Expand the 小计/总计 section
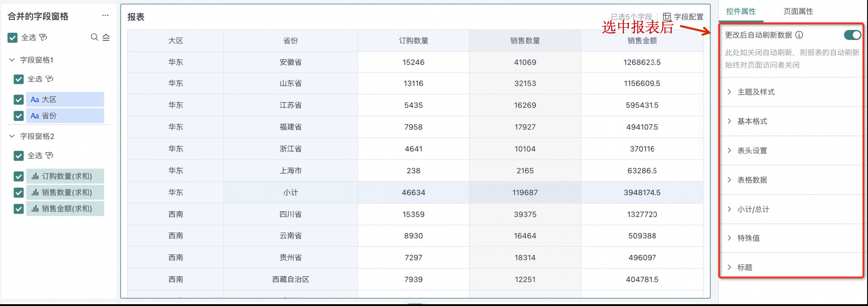This screenshot has height=306, width=868. tap(753, 209)
